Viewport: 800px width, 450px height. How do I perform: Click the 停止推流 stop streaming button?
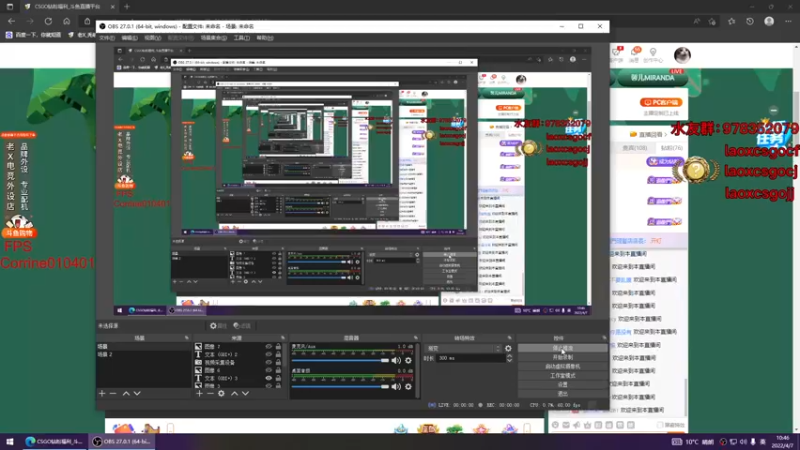(562, 348)
